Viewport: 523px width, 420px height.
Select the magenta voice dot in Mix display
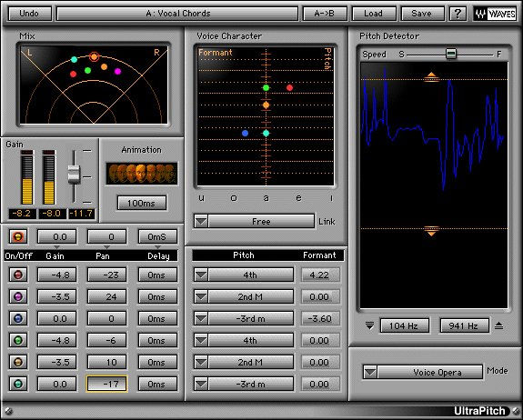tap(117, 71)
